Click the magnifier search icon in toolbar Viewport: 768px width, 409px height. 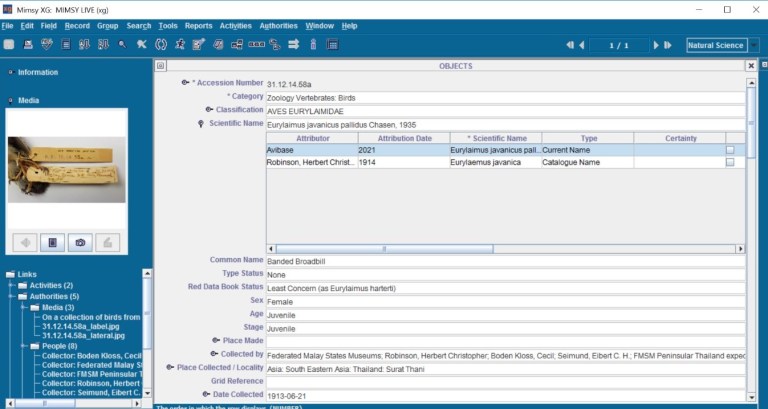[123, 45]
